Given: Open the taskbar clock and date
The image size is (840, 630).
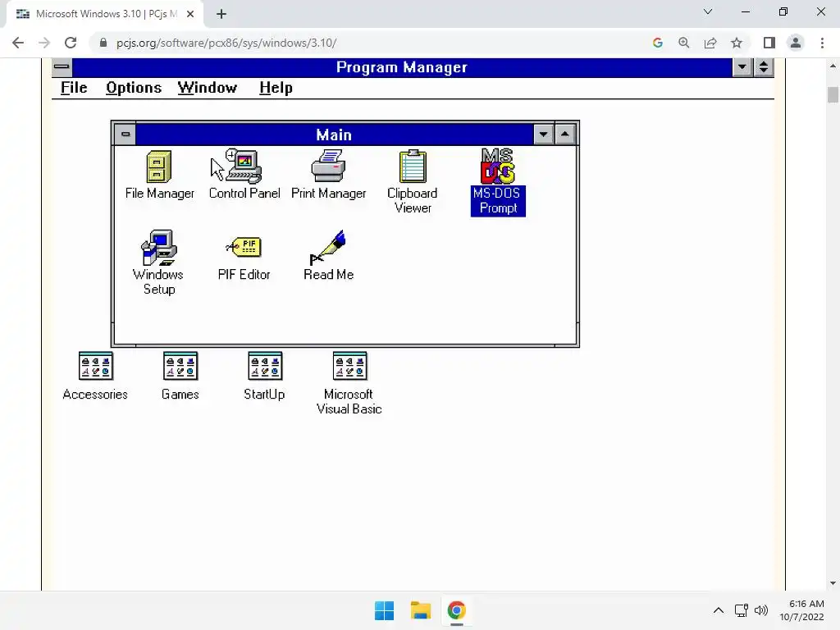Looking at the screenshot, I should pyautogui.click(x=802, y=610).
